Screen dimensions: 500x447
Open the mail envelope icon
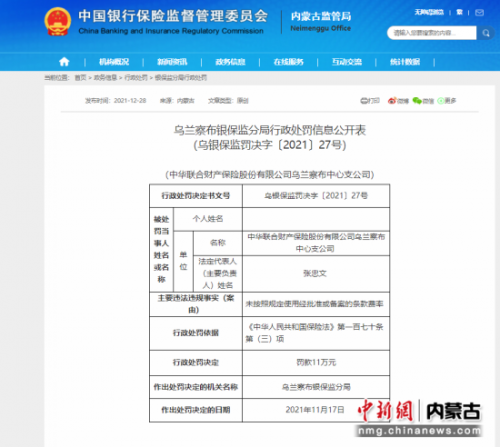point(479,13)
